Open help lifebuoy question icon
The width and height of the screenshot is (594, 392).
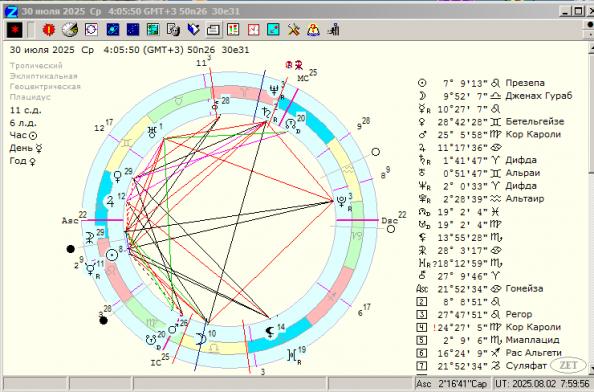pos(313,30)
